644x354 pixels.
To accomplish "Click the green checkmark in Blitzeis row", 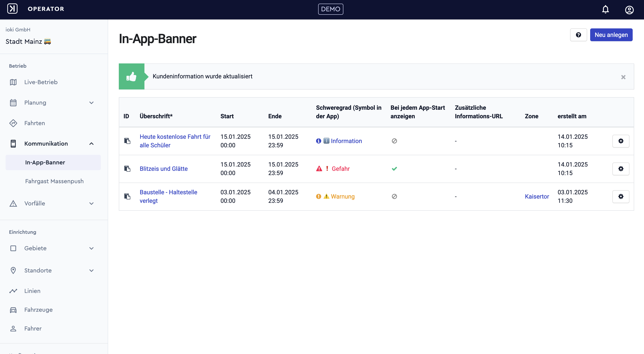I will [394, 169].
